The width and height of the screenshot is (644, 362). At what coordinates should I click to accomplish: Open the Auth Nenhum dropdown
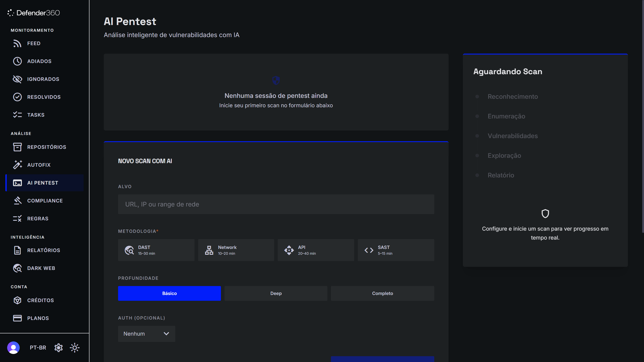pyautogui.click(x=146, y=334)
